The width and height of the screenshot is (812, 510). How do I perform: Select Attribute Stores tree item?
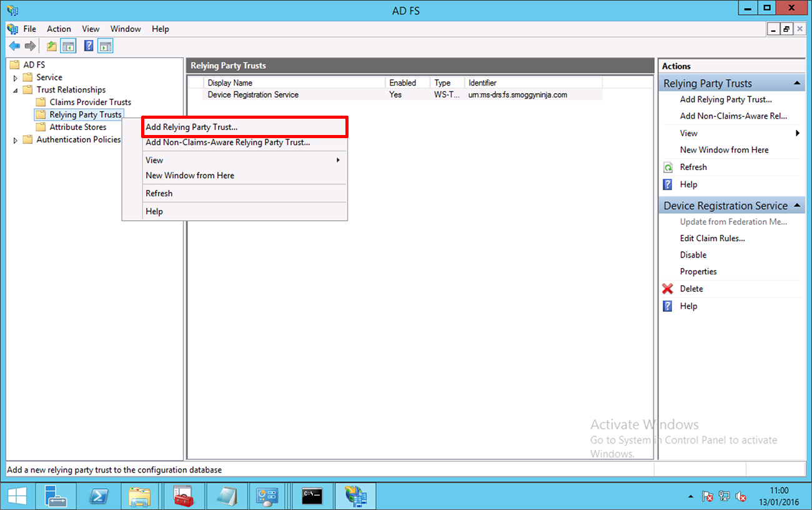pyautogui.click(x=78, y=127)
